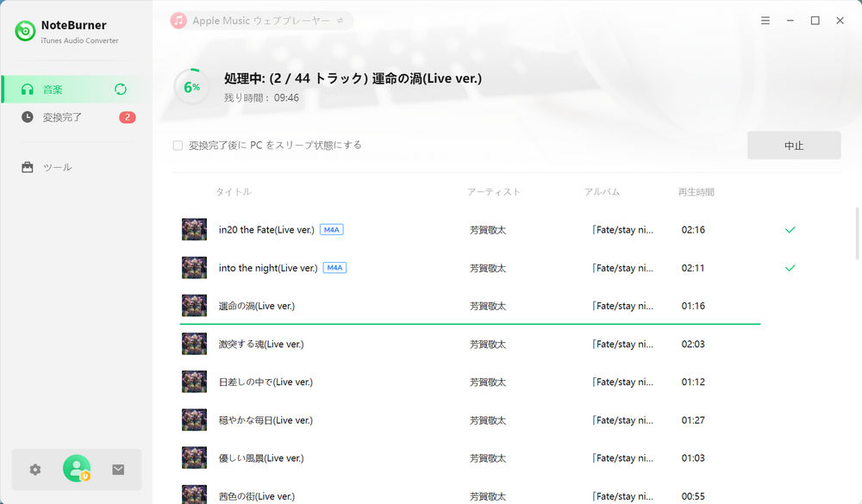Click the M4A tag on into the night

(334, 268)
